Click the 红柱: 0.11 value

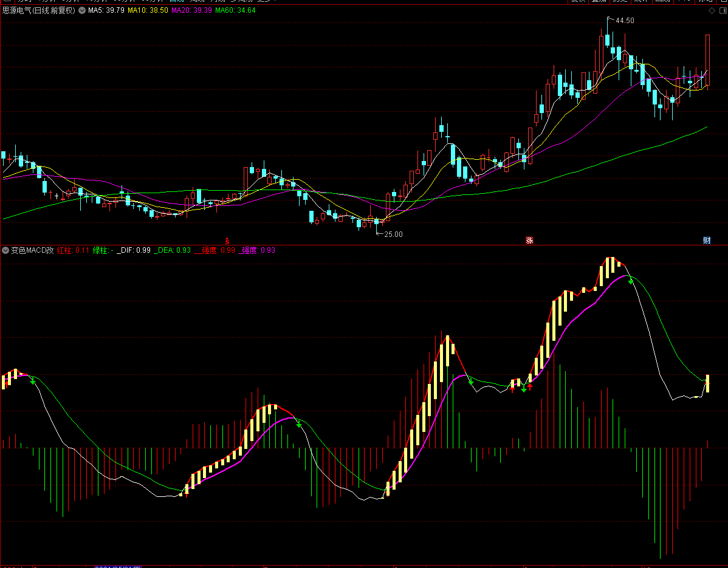point(73,250)
